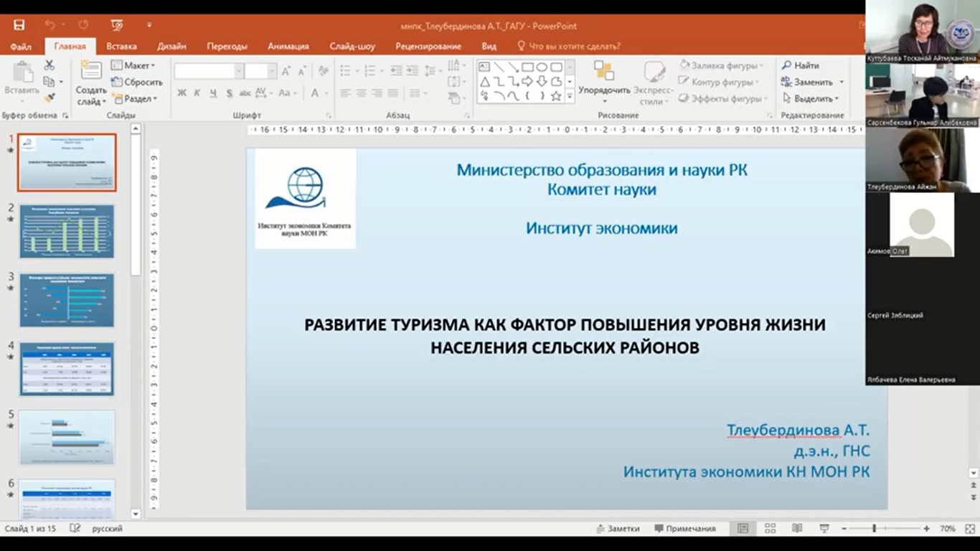Switch to the Дизайн tab
980x551 pixels.
pyautogui.click(x=171, y=46)
